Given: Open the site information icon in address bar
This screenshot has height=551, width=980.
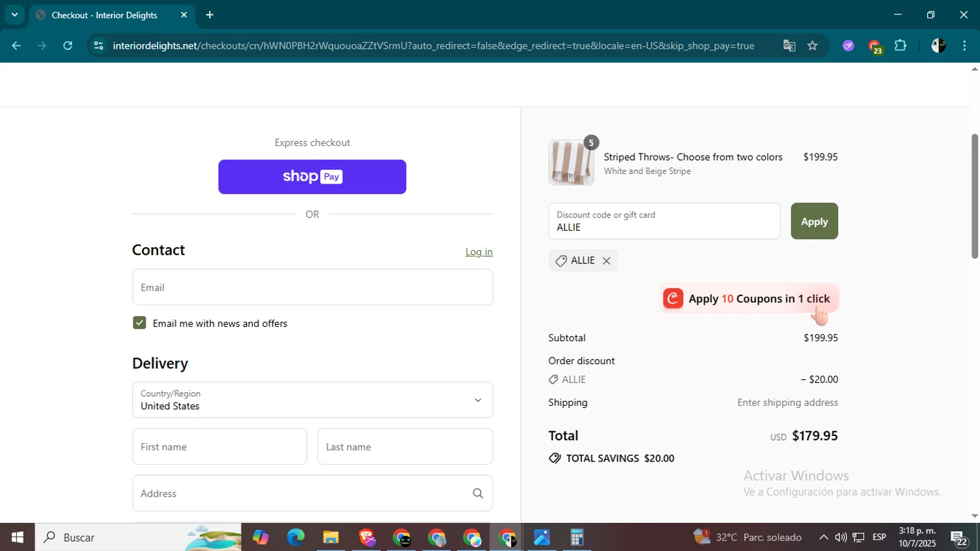Looking at the screenshot, I should (x=99, y=46).
